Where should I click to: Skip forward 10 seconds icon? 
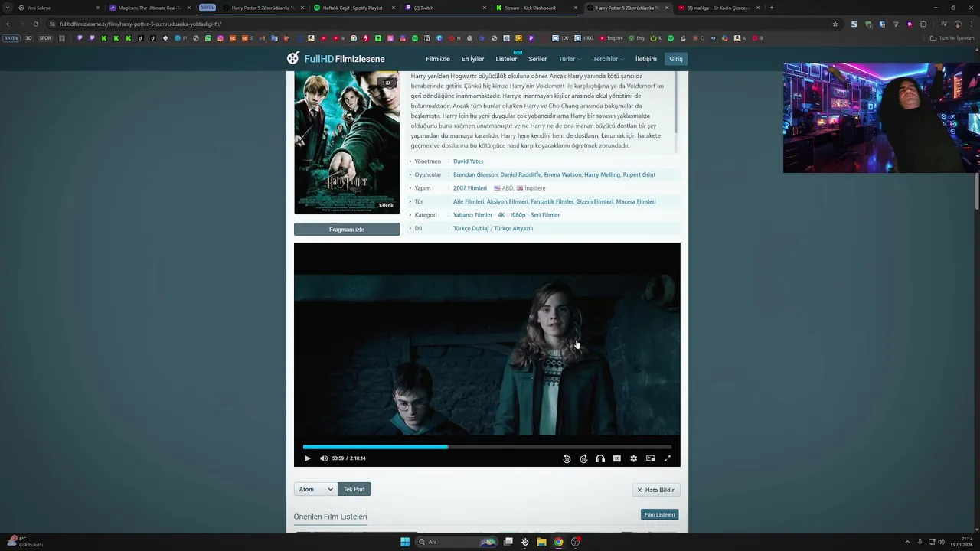[583, 458]
